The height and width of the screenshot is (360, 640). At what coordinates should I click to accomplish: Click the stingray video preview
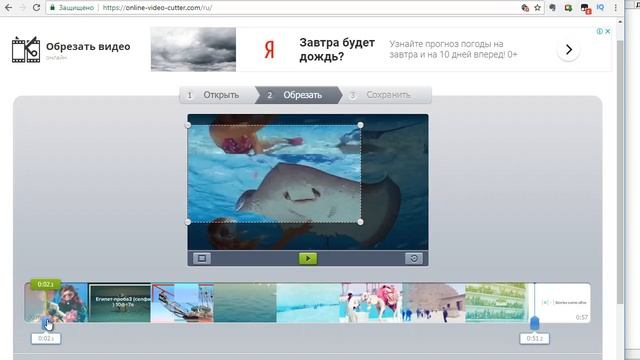[x=308, y=182]
